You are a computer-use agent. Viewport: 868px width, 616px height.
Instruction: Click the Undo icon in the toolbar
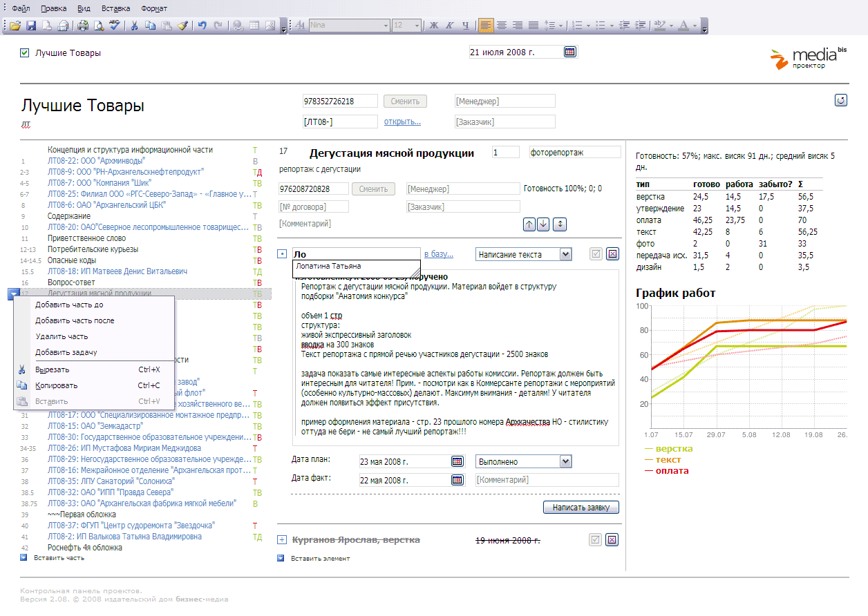(202, 26)
